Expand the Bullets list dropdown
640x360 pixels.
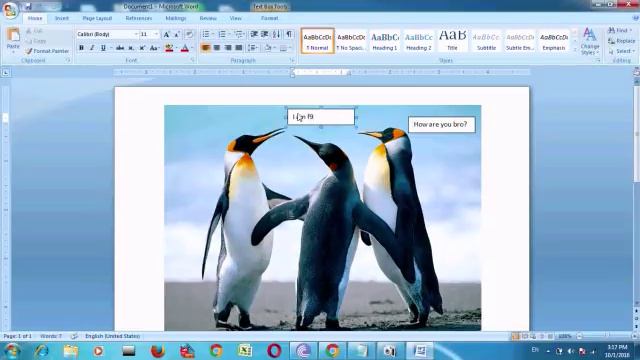213,35
